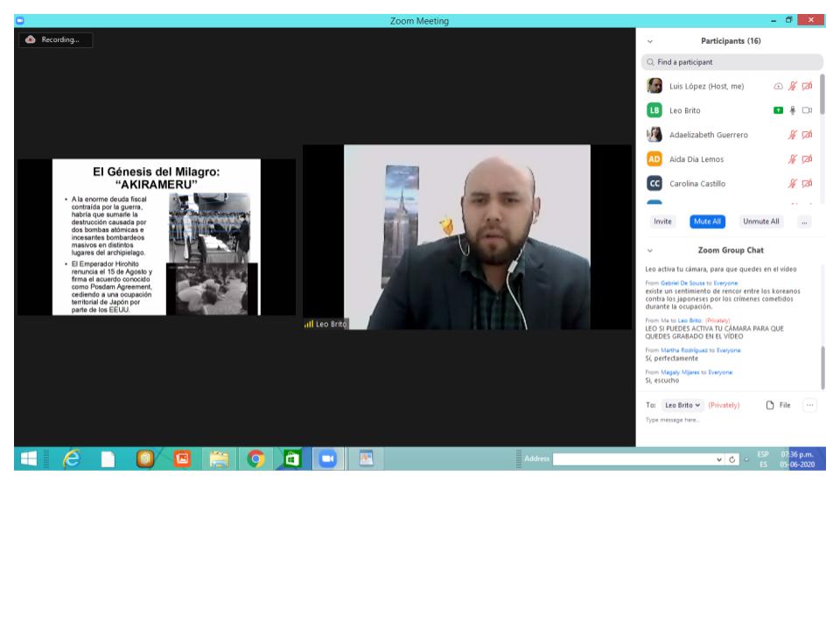Click Carolina Castillo's camera-off icon

(807, 184)
